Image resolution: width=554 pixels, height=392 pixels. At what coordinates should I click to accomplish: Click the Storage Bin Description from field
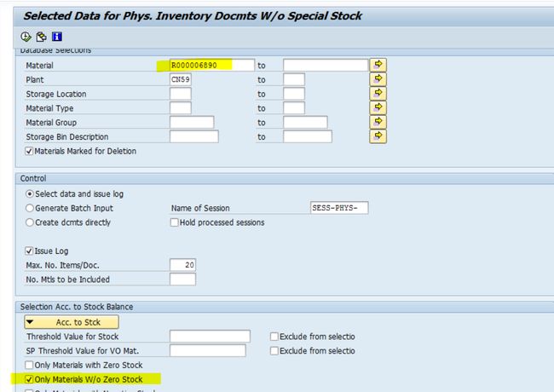(x=194, y=136)
